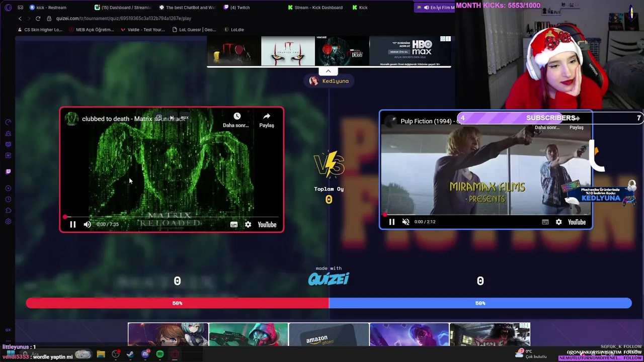Pause the Pulp Fiction video
The width and height of the screenshot is (644, 362).
click(x=391, y=222)
